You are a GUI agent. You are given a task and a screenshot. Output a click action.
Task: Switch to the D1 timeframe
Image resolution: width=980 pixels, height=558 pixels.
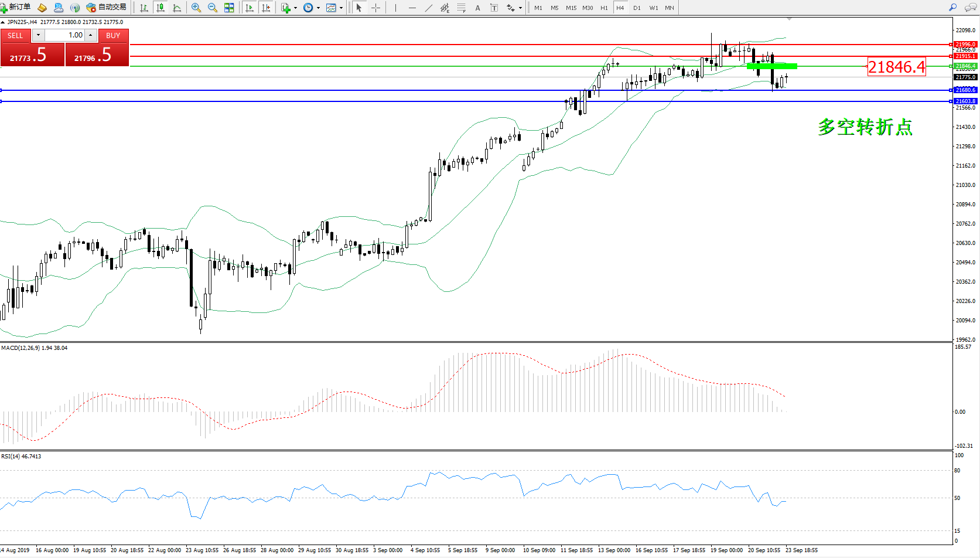pyautogui.click(x=637, y=8)
